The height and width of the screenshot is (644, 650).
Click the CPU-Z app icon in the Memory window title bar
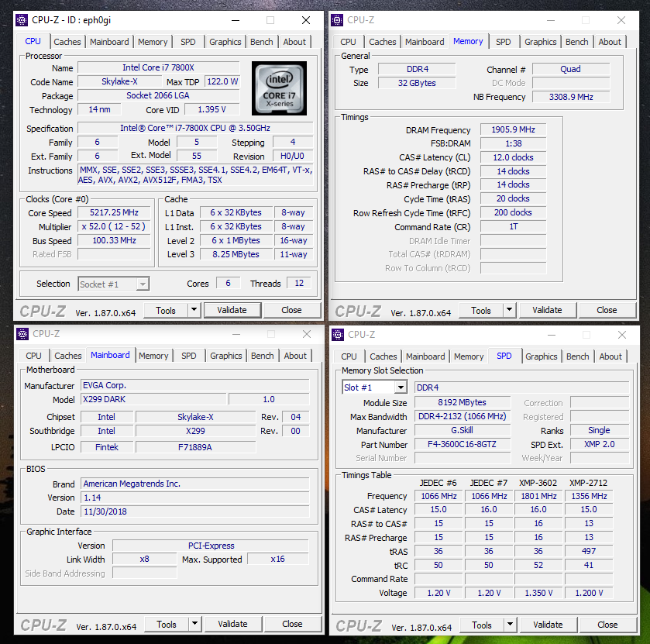coord(337,20)
